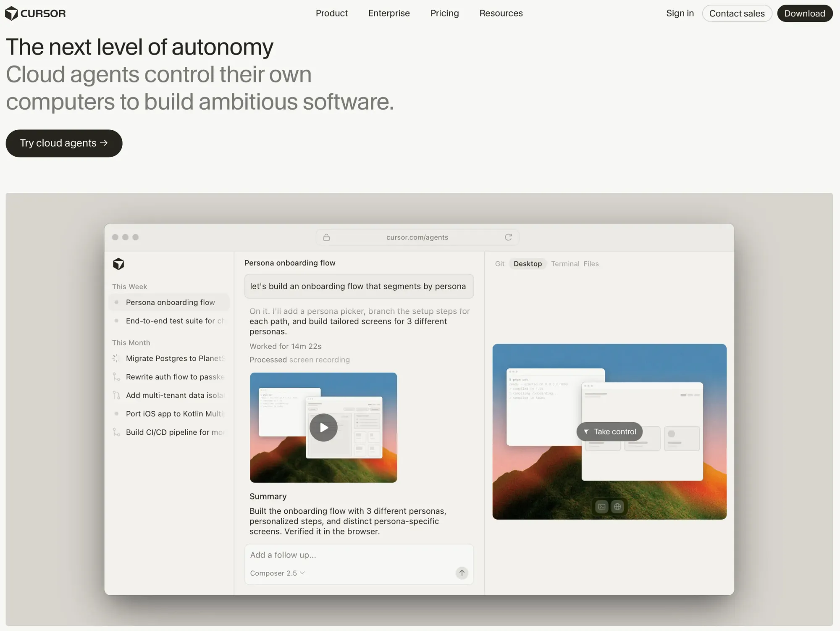Image resolution: width=840 pixels, height=631 pixels.
Task: Click the Download button
Action: point(805,13)
